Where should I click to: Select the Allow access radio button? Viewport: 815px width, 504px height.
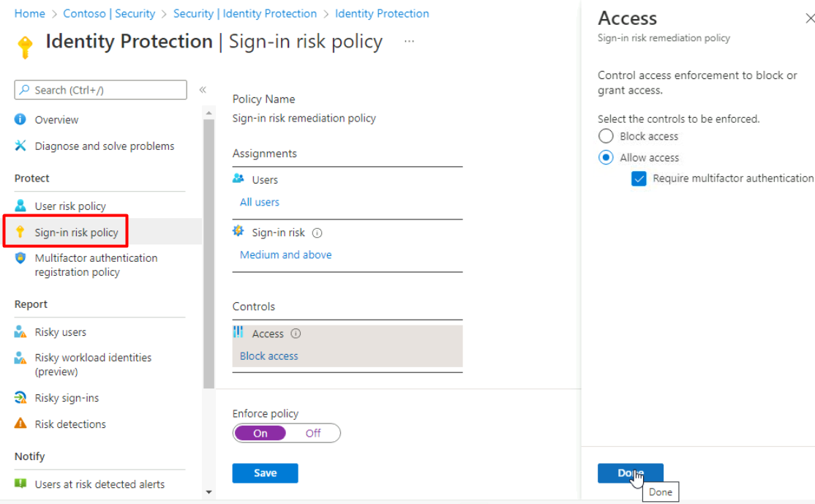click(x=606, y=157)
